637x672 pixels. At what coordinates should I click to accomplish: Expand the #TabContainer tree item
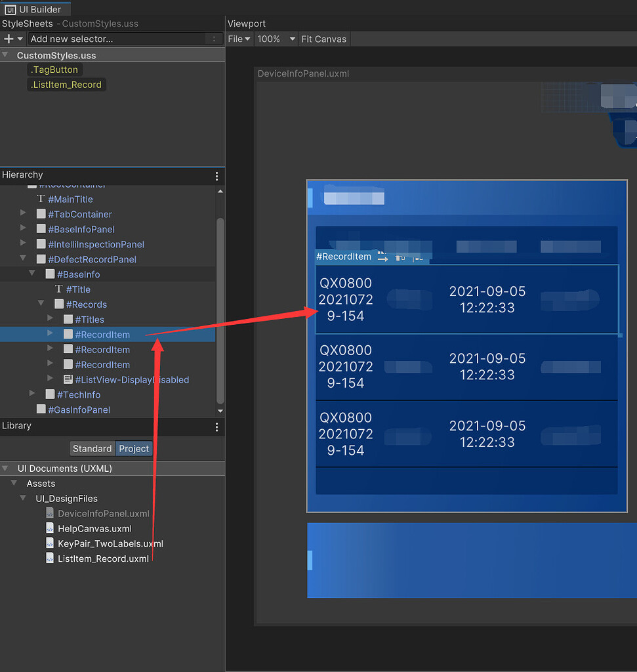23,213
